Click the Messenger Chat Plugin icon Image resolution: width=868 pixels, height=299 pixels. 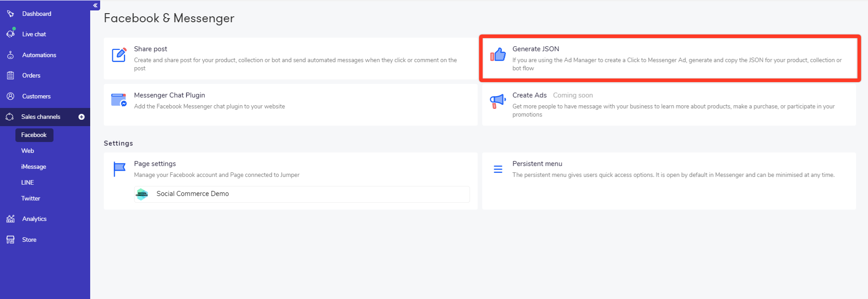119,100
